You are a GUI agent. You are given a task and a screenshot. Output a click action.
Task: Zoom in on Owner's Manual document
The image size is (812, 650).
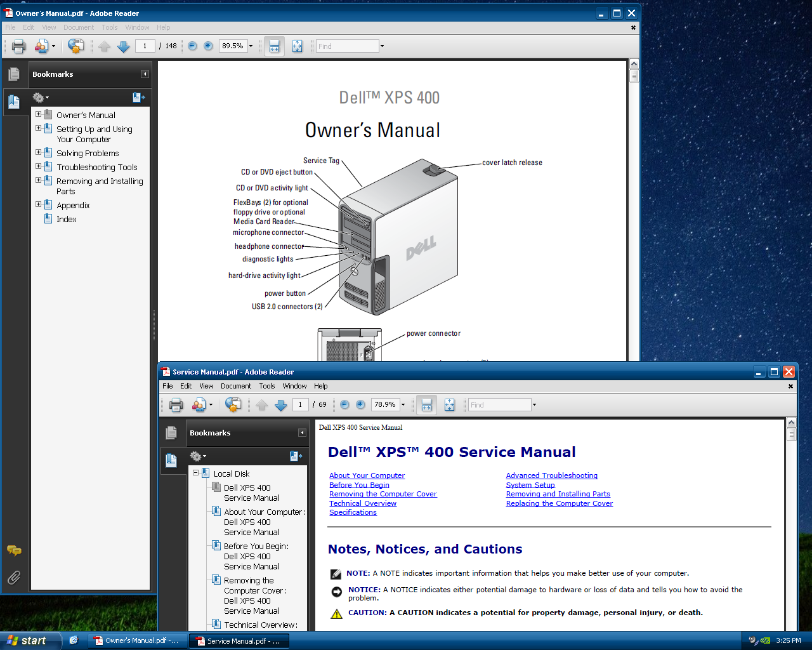[x=208, y=46]
